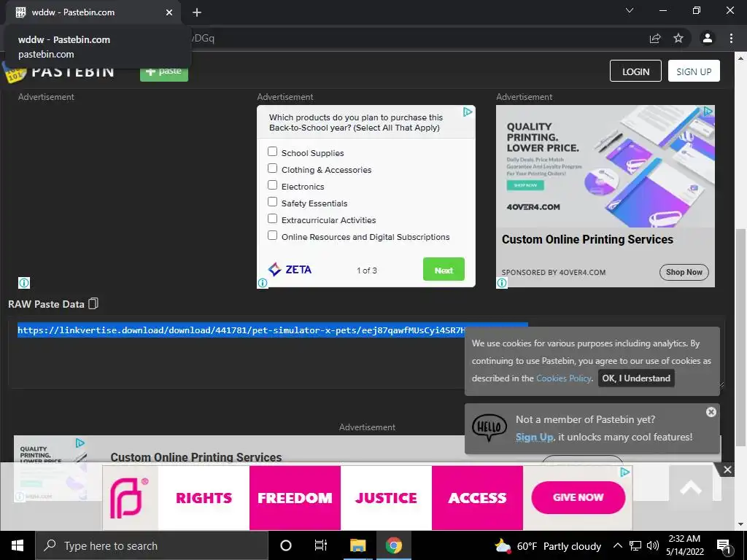Image resolution: width=747 pixels, height=560 pixels.
Task: Click the GIVE NOW button
Action: pos(578,497)
